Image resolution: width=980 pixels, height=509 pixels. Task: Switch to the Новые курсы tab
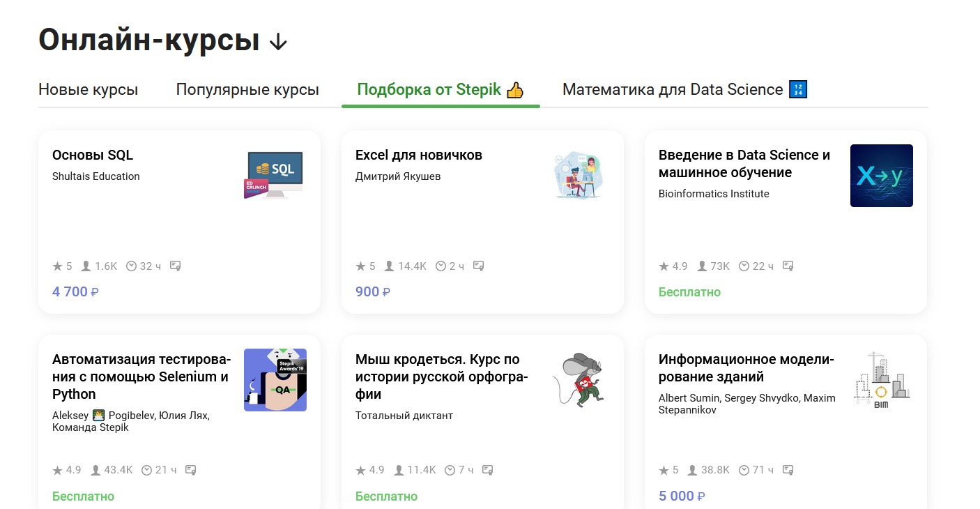click(88, 90)
